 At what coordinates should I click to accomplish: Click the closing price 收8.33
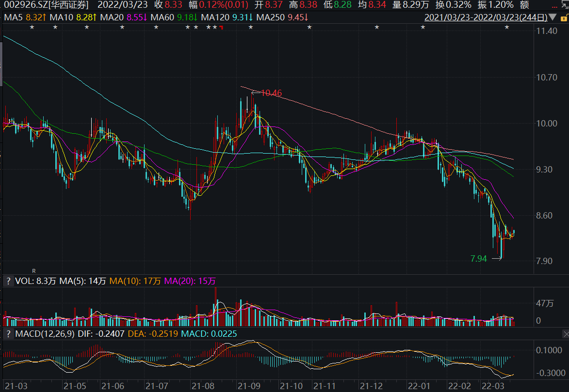point(168,5)
